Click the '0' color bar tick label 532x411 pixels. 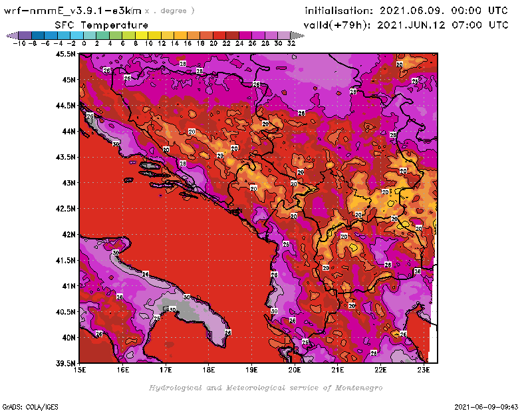84,43
